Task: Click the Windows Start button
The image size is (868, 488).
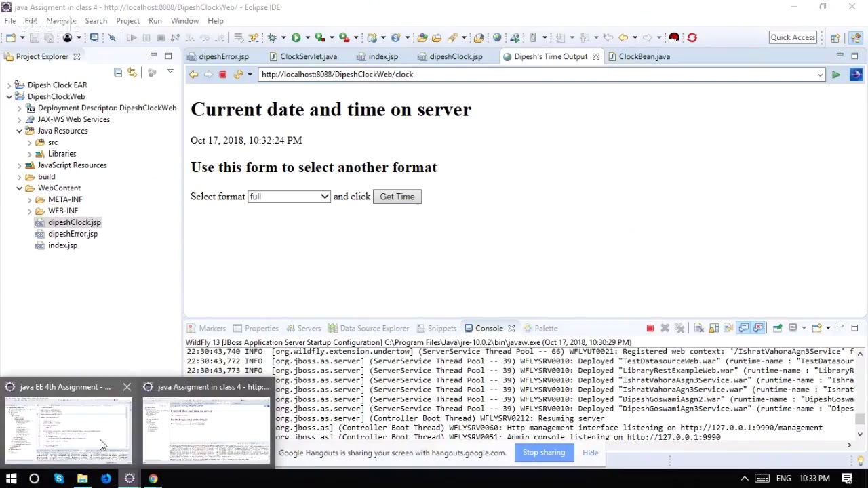Action: [11, 479]
